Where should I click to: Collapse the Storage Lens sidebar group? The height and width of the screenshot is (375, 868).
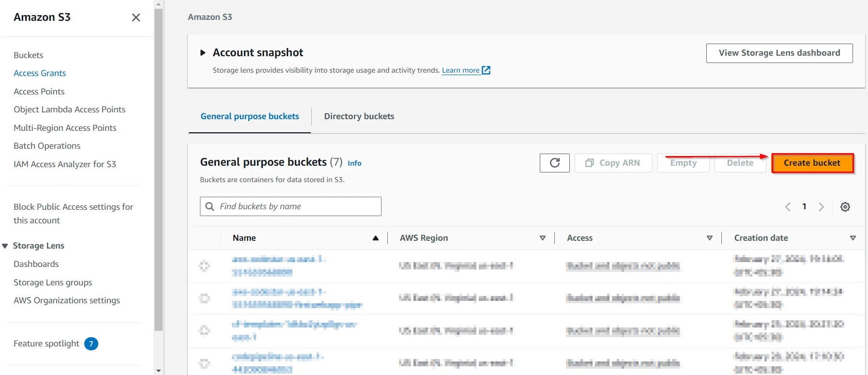5,246
